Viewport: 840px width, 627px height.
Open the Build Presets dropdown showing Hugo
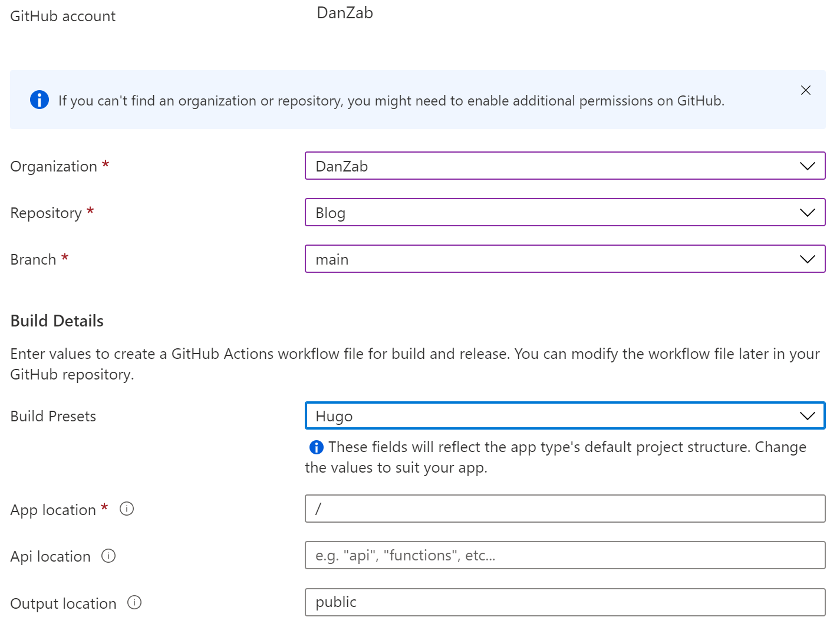coord(565,416)
